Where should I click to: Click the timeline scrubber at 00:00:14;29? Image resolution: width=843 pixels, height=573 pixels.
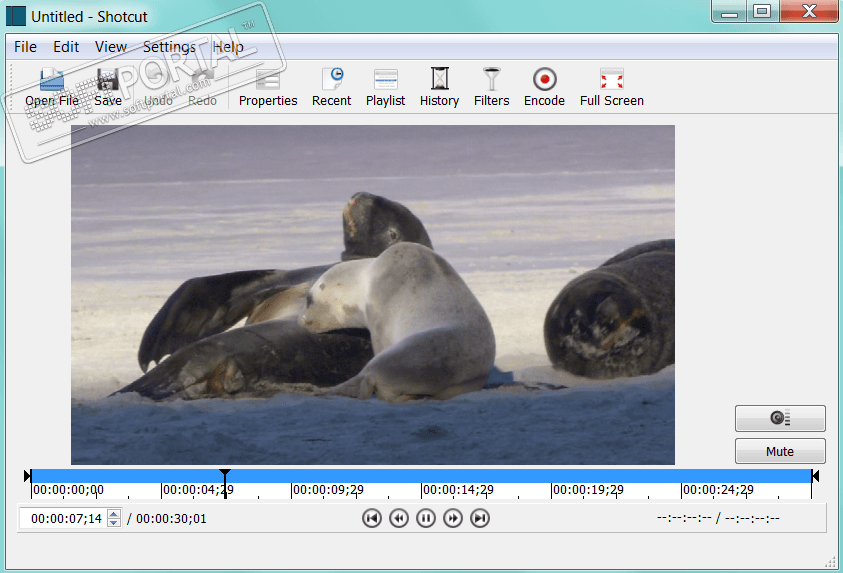click(x=422, y=477)
